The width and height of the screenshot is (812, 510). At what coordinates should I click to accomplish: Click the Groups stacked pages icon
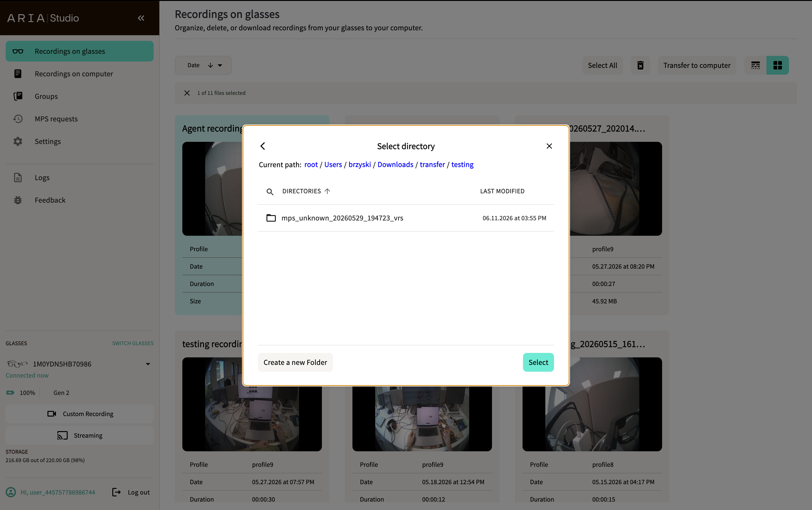pos(18,97)
